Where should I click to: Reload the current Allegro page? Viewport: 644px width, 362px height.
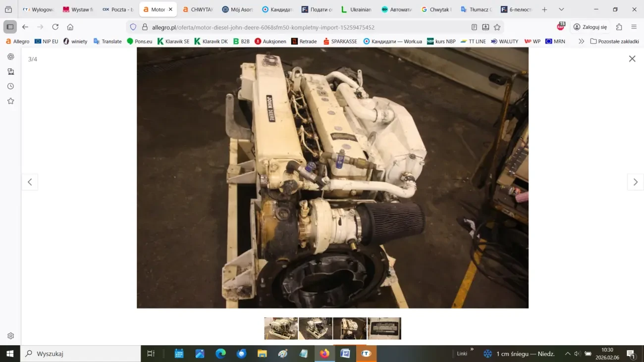click(55, 27)
